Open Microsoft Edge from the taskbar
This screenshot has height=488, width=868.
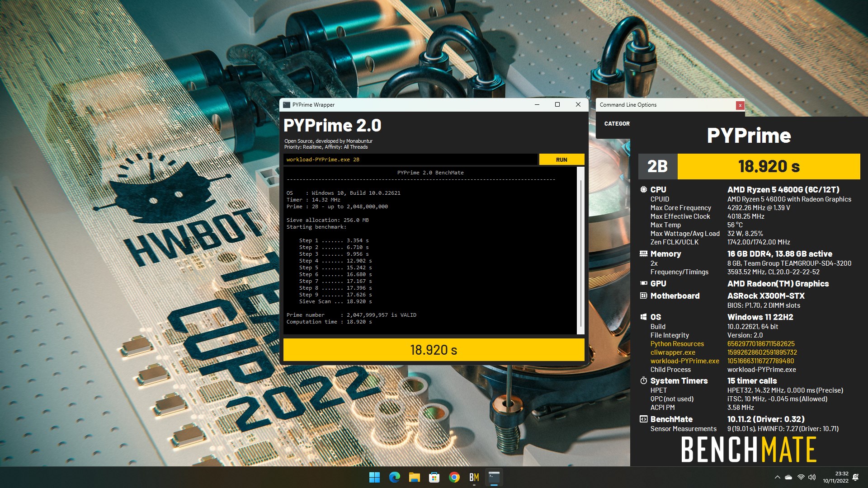coord(394,477)
